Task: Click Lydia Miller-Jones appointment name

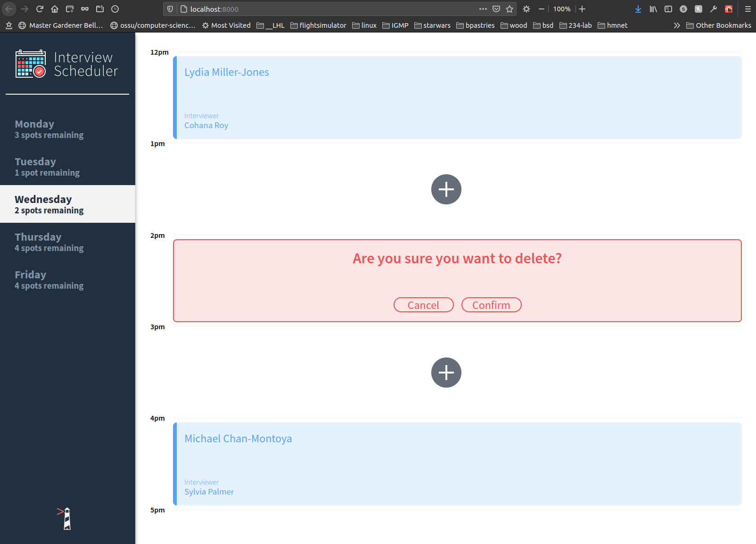Action: (x=227, y=72)
